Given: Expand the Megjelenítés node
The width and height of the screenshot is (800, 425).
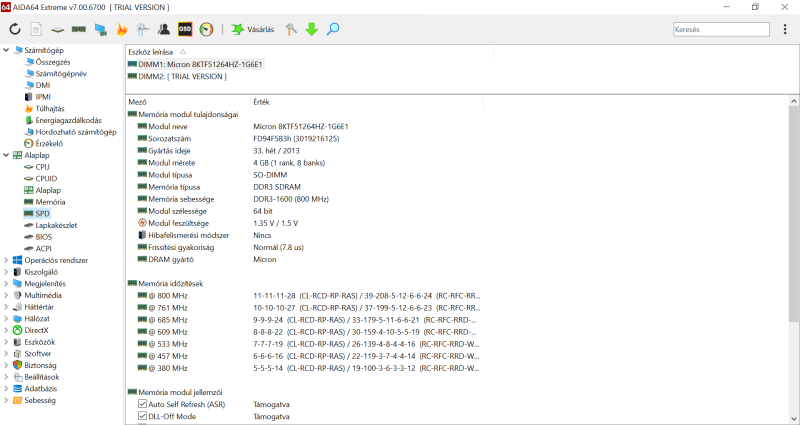Looking at the screenshot, I should [x=6, y=284].
